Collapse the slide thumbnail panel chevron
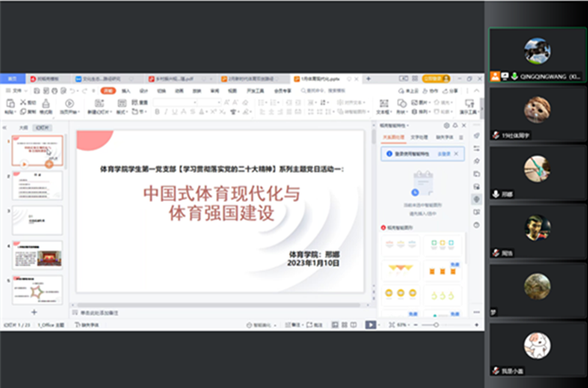The image size is (588, 388). pos(5,128)
